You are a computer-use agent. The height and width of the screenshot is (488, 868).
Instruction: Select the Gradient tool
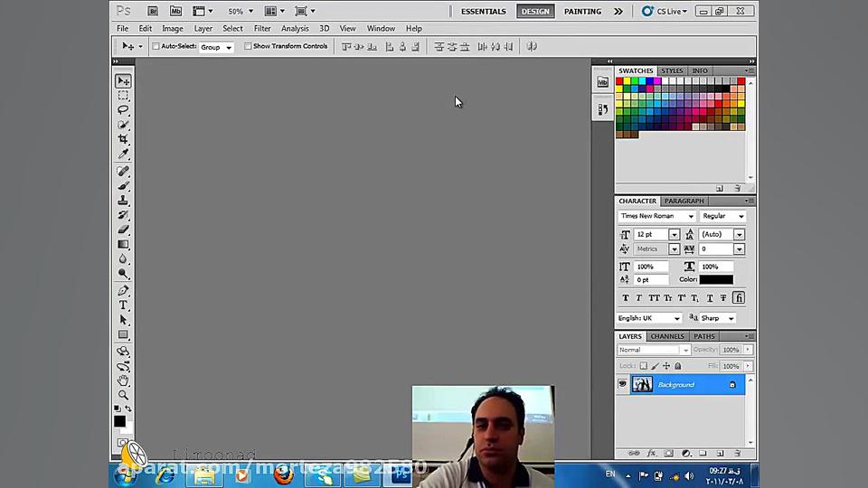tap(123, 244)
